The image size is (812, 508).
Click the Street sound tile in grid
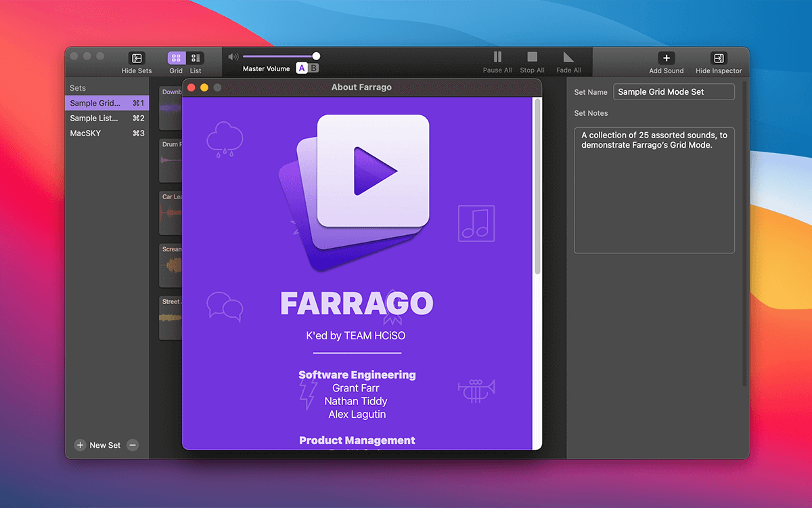(171, 318)
